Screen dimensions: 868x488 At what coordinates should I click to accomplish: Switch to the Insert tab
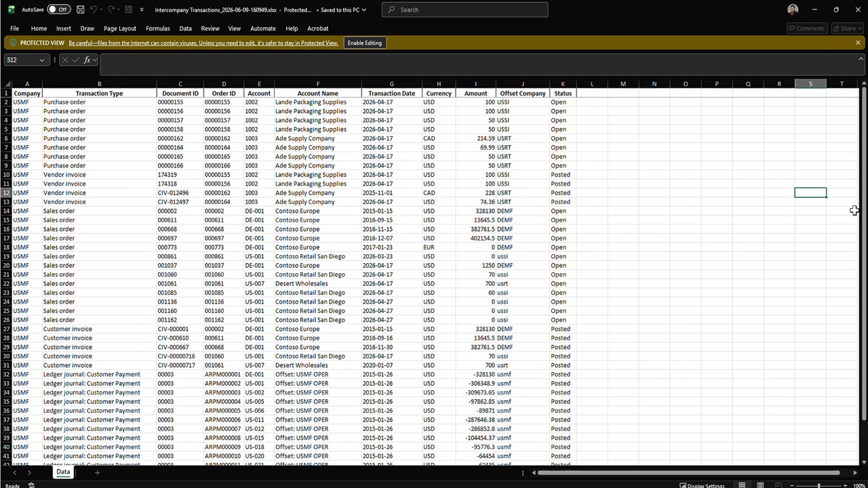coord(64,28)
